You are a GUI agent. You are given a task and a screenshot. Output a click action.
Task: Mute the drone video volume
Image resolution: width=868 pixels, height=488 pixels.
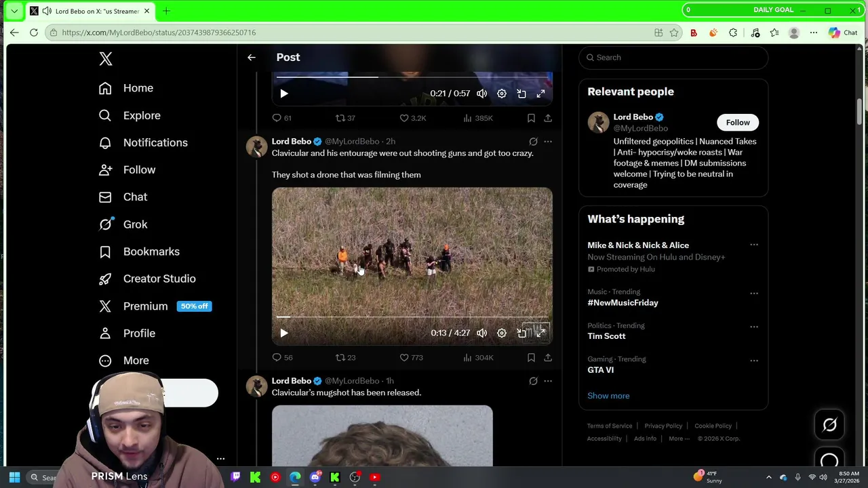click(x=481, y=333)
